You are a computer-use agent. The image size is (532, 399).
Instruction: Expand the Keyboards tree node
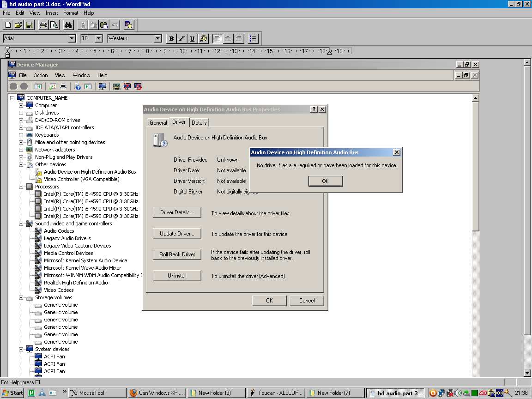pyautogui.click(x=21, y=135)
